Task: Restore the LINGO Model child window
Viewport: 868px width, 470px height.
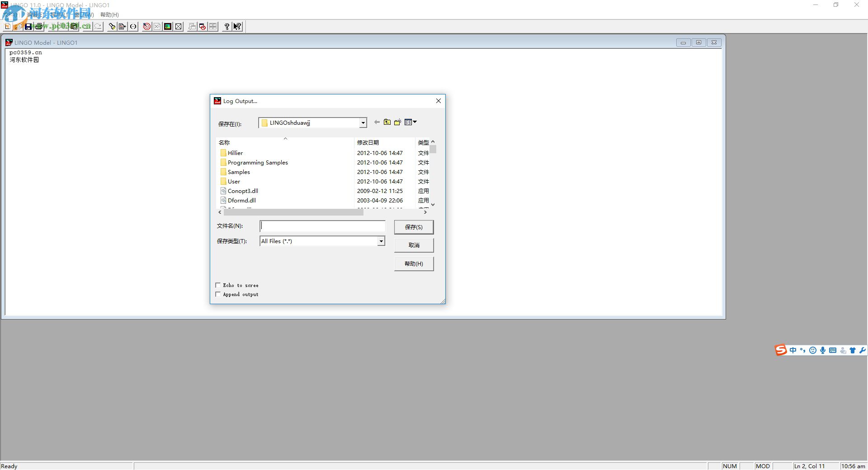Action: (698, 42)
